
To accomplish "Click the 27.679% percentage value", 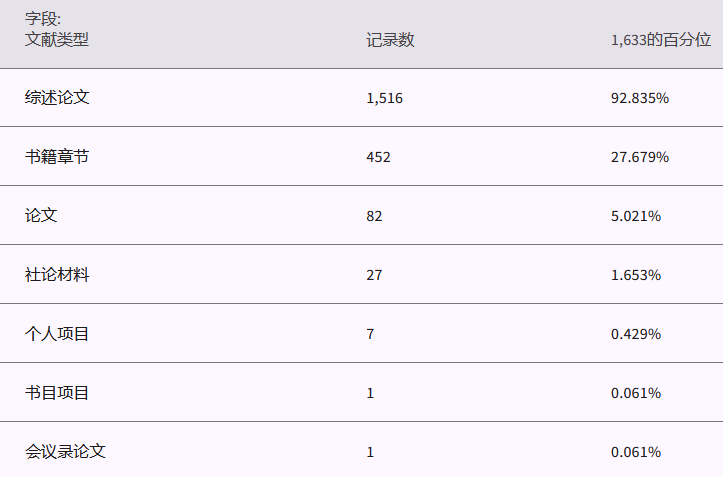I will point(640,157).
